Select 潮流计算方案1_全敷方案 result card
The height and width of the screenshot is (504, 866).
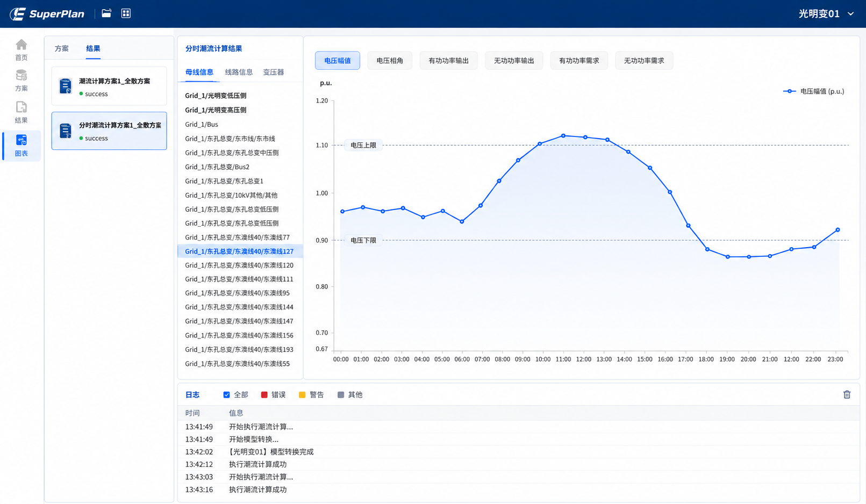[x=109, y=87]
